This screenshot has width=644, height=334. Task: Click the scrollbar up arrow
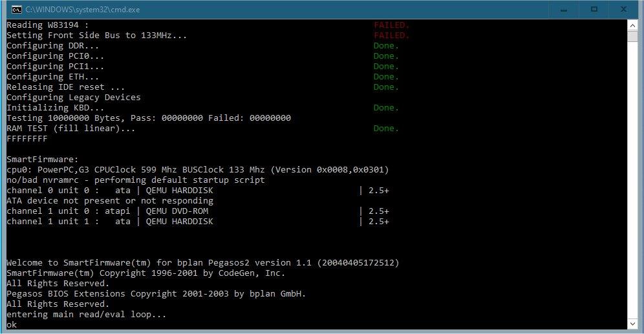click(x=632, y=25)
